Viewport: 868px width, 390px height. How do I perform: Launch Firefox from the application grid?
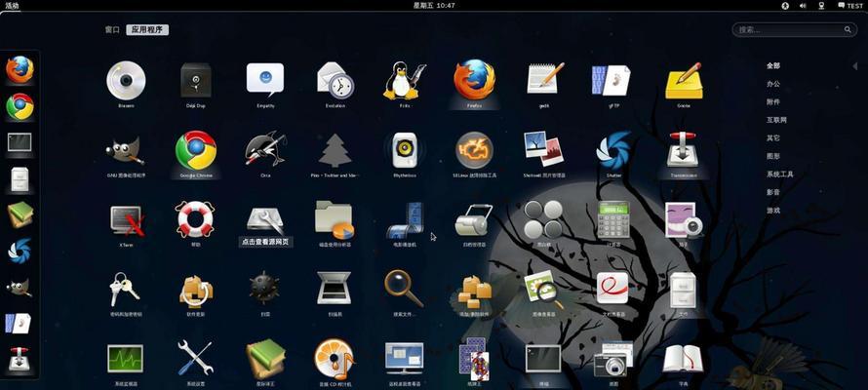click(474, 80)
